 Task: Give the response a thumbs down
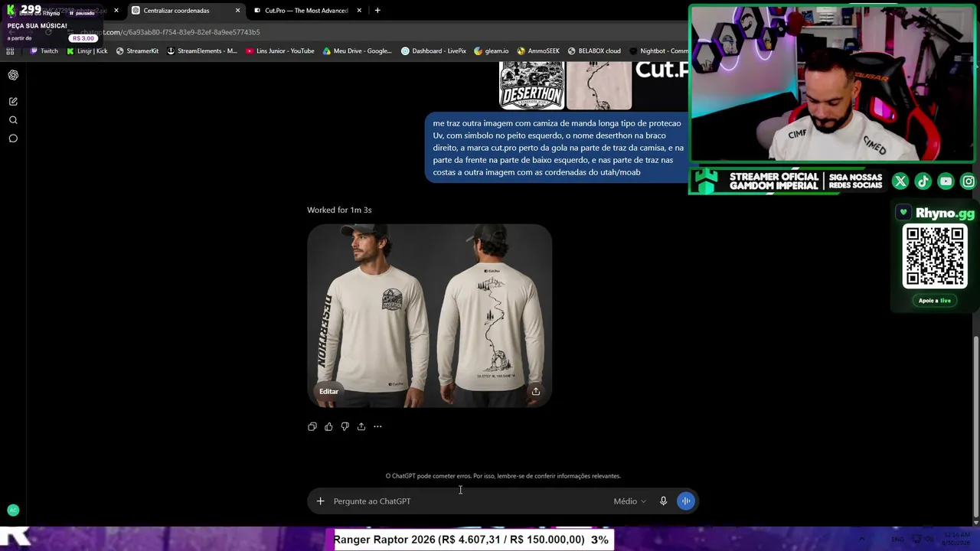(x=345, y=426)
